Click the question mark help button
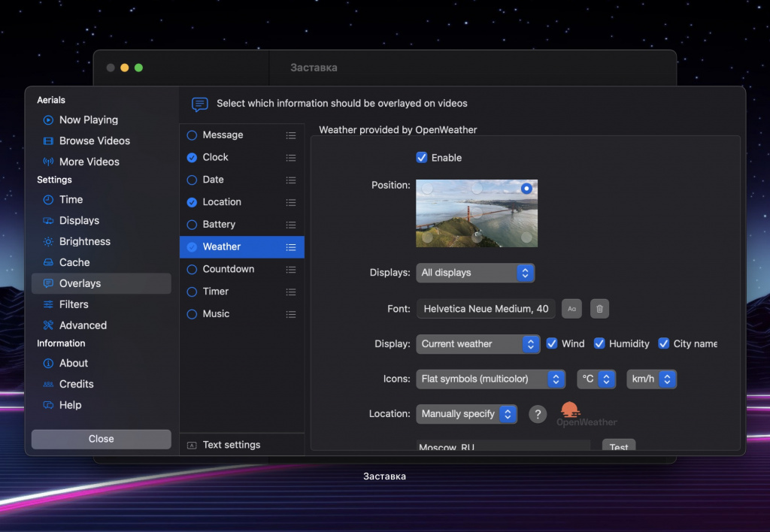The height and width of the screenshot is (532, 770). click(x=537, y=414)
